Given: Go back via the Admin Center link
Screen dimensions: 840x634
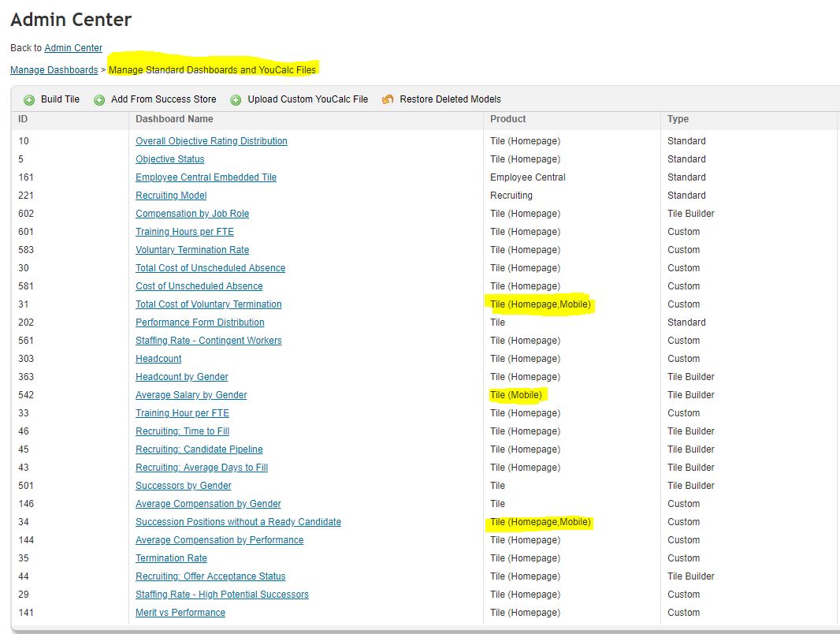Looking at the screenshot, I should point(72,47).
